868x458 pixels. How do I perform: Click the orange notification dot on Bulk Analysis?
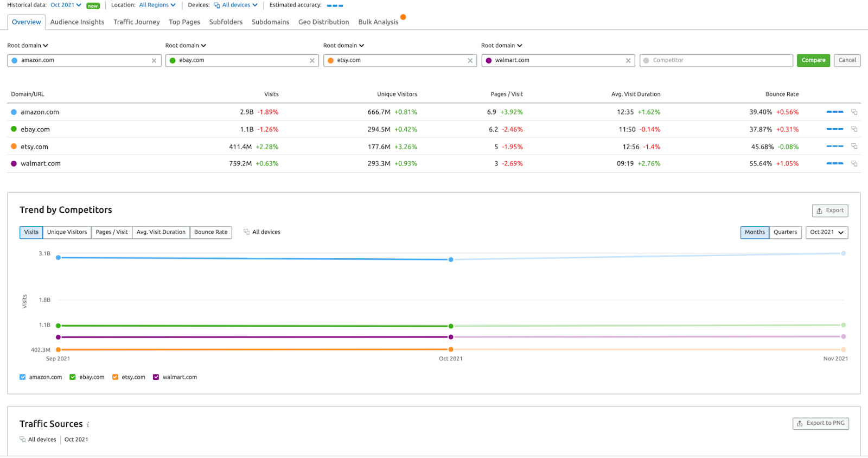point(403,17)
